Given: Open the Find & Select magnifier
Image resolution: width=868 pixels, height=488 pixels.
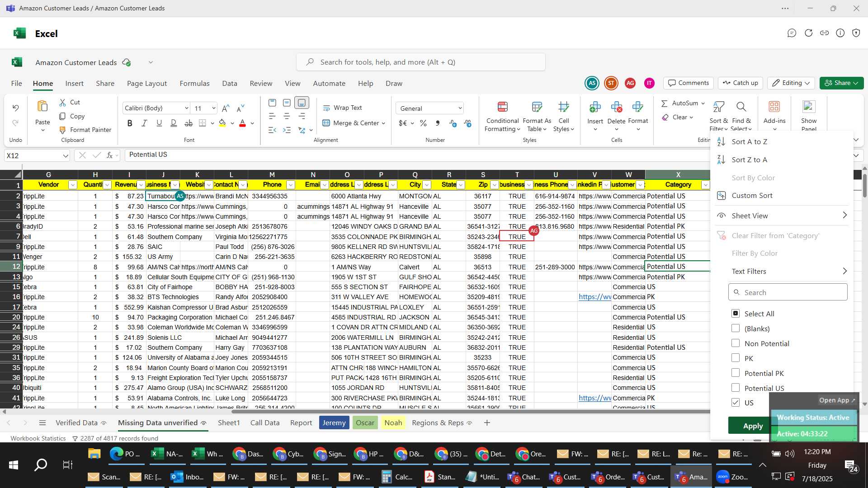Looking at the screenshot, I should pyautogui.click(x=741, y=107).
